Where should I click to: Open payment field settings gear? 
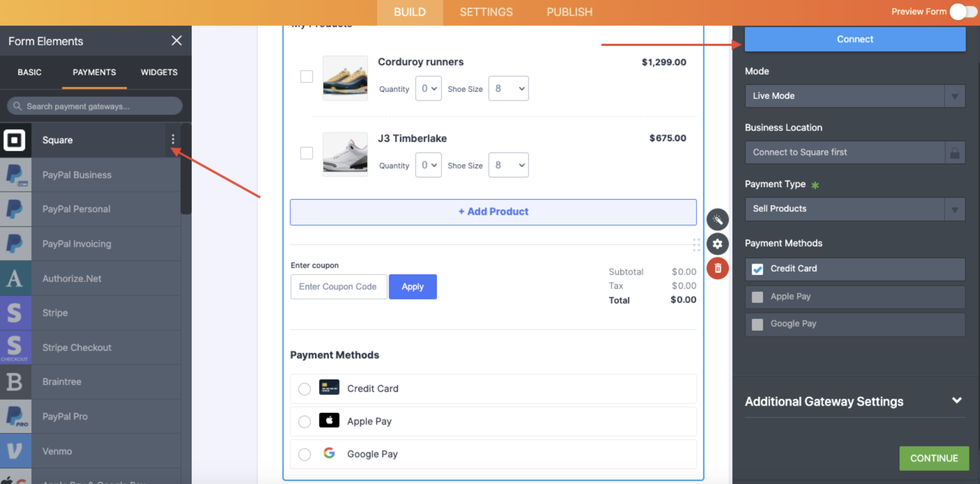[x=717, y=244]
